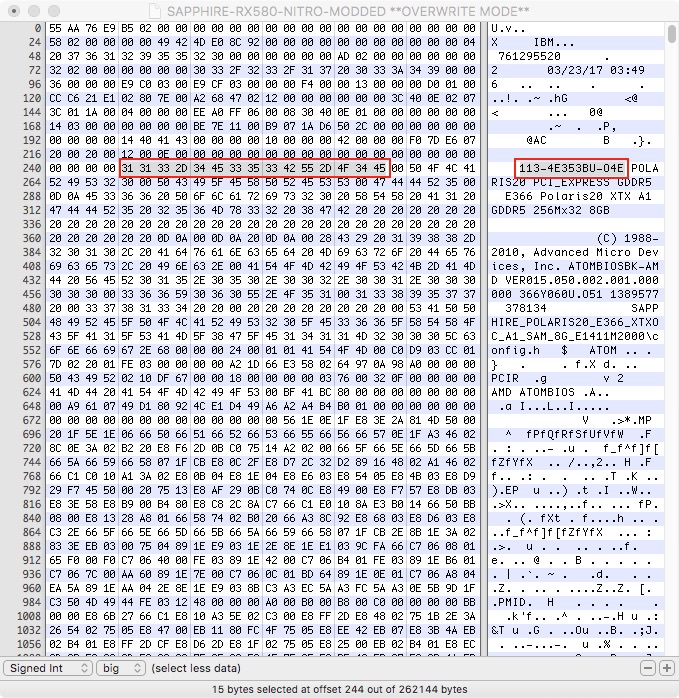Click ASCII text 'AMD ATOMBIOS'
This screenshot has width=679, height=698.
tap(533, 392)
